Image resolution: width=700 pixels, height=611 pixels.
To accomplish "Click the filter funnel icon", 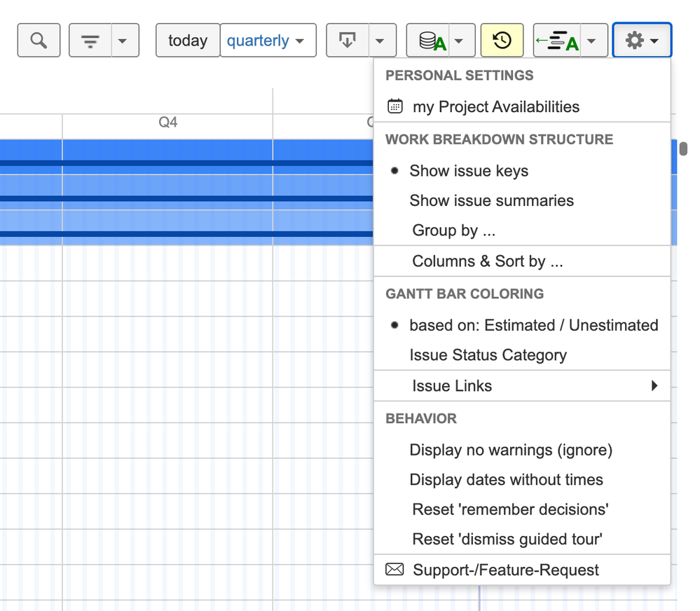I will (90, 40).
